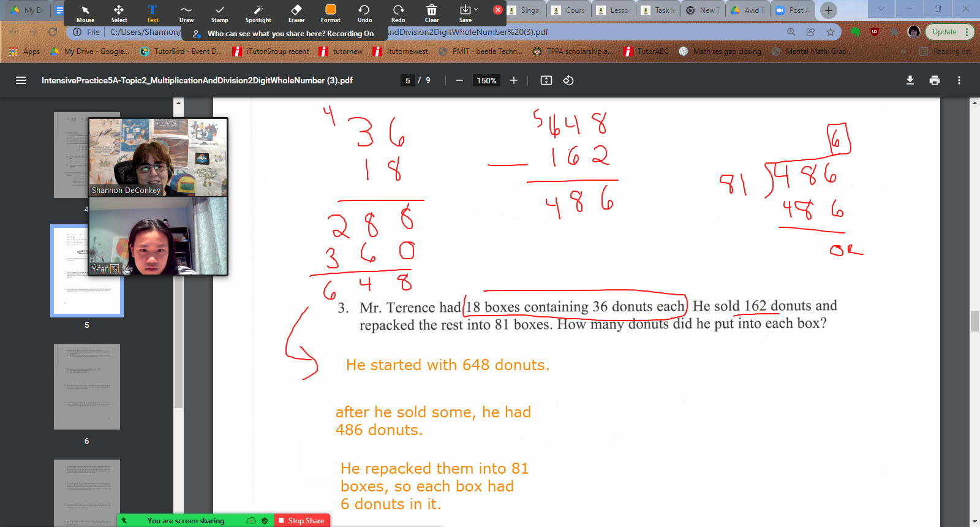Open the browser zoom magnifier icon
Screen dimensions: 980x527
(x=791, y=32)
